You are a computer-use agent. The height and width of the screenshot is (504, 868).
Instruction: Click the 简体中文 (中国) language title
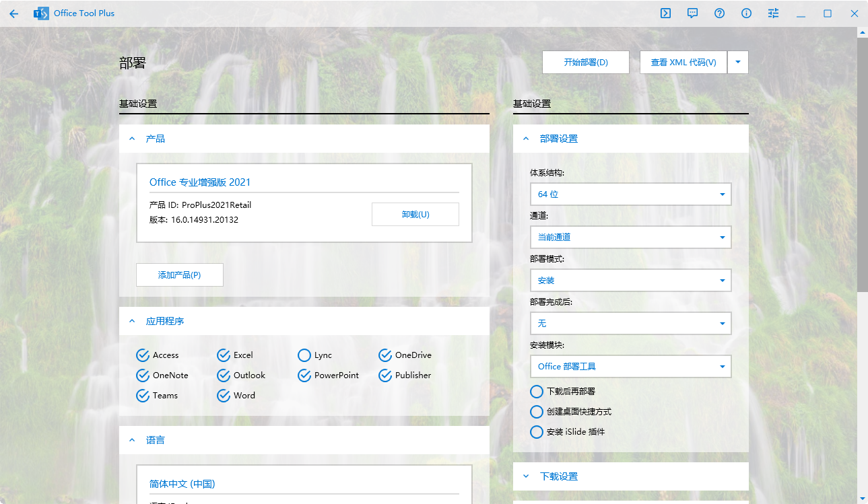[x=182, y=484]
